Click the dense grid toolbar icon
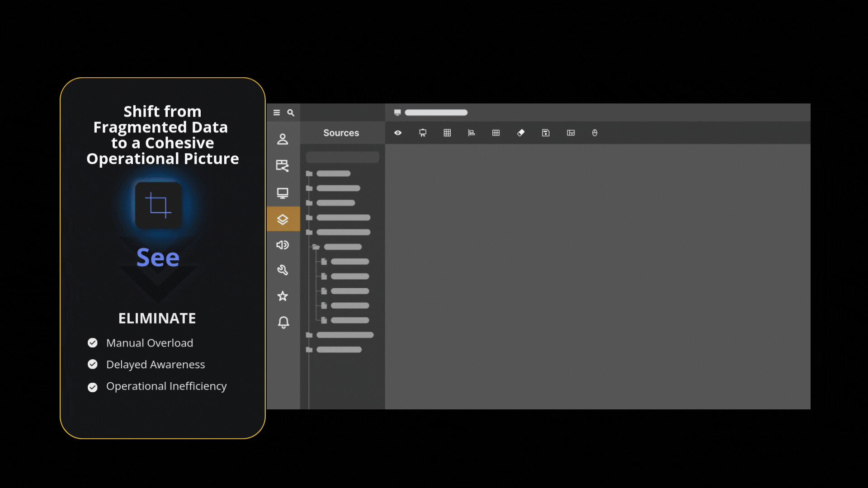Viewport: 868px width, 488px height. pyautogui.click(x=447, y=133)
